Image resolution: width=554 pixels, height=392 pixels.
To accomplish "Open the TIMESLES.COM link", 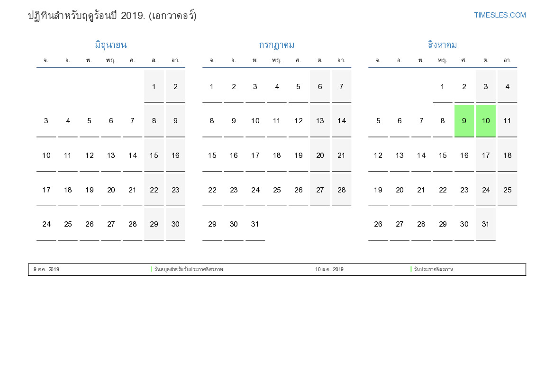I will (500, 15).
